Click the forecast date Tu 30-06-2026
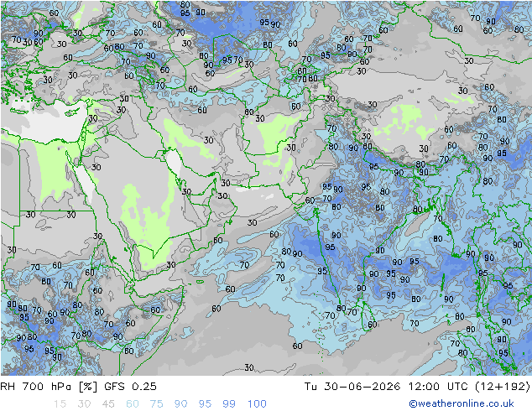Screen dimensions: 532x411 (352, 386)
